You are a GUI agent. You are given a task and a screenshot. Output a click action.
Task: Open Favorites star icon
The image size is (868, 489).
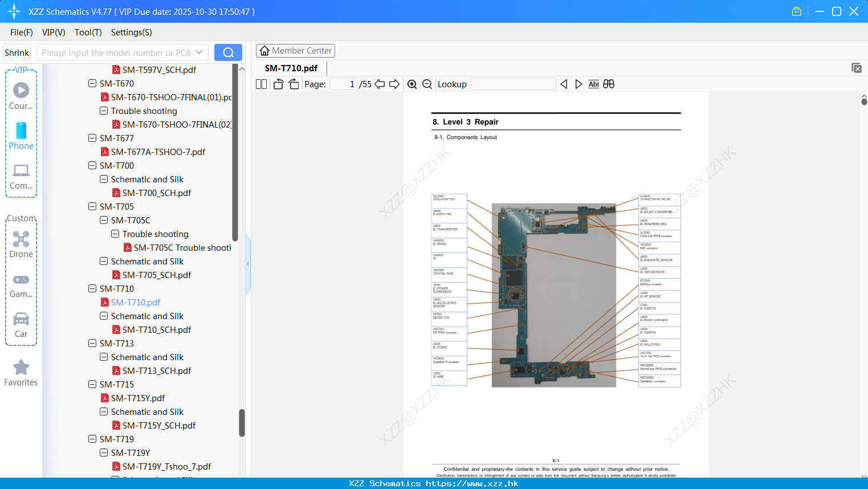click(21, 373)
